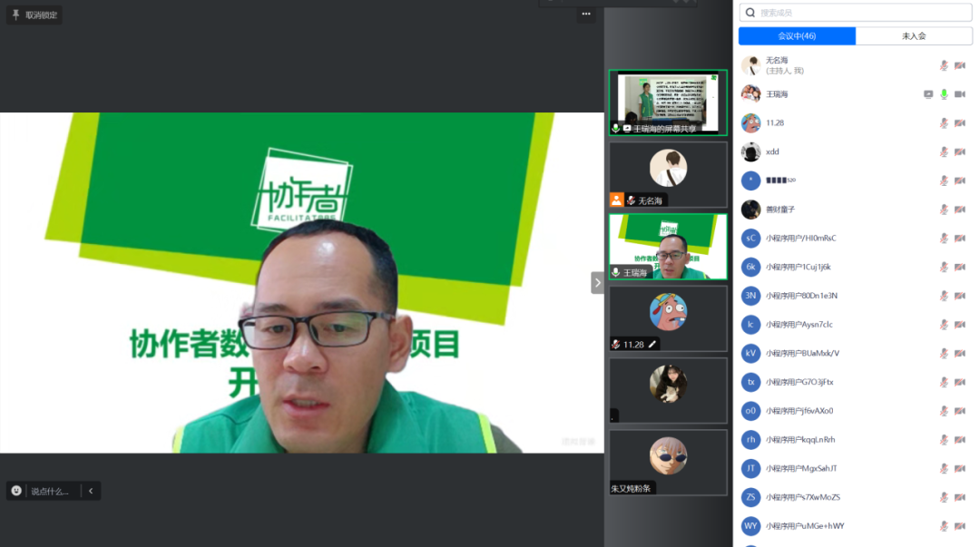Click camera icon for 小程序用户BUaMxk/V
The height and width of the screenshot is (547, 980).
[960, 353]
